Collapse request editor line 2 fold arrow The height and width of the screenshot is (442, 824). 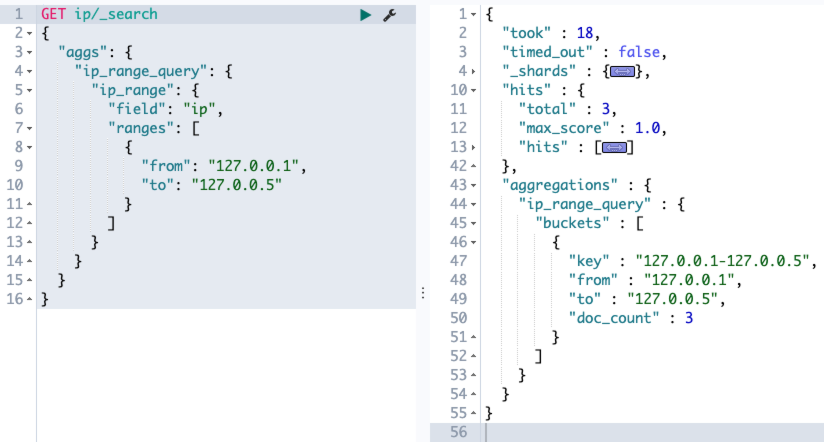click(29, 34)
